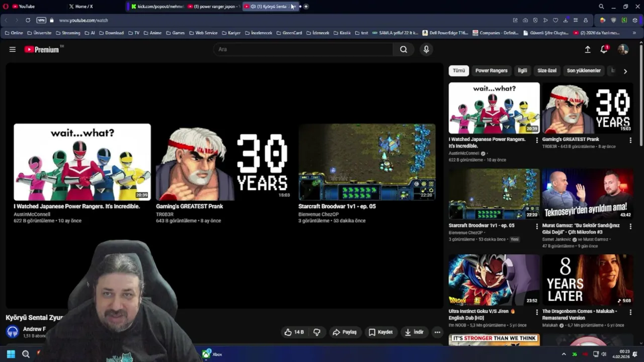Click the Opera shield privacy icon in address bar
The width and height of the screenshot is (644, 362).
(535, 20)
